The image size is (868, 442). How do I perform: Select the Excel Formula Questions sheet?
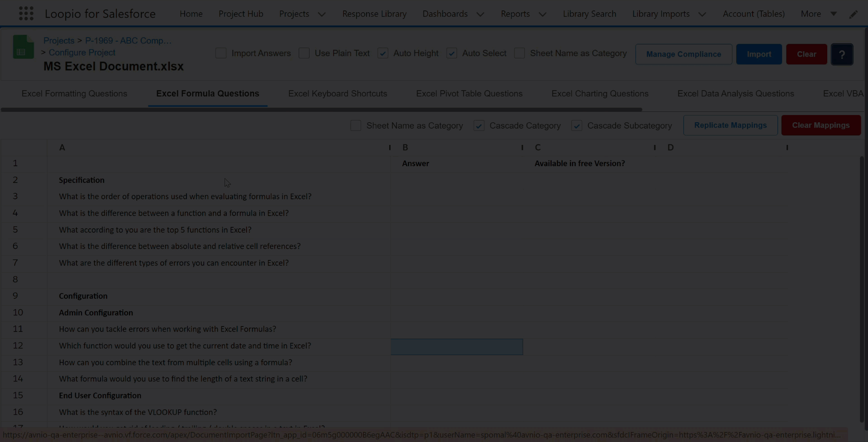pos(208,94)
